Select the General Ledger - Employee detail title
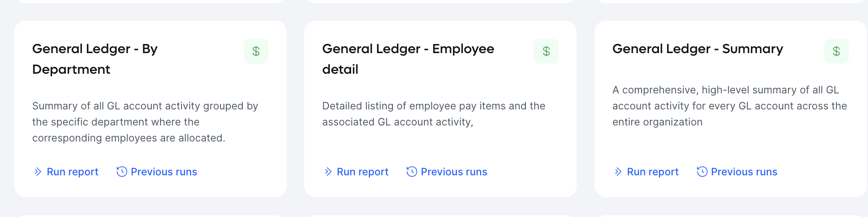 (408, 59)
